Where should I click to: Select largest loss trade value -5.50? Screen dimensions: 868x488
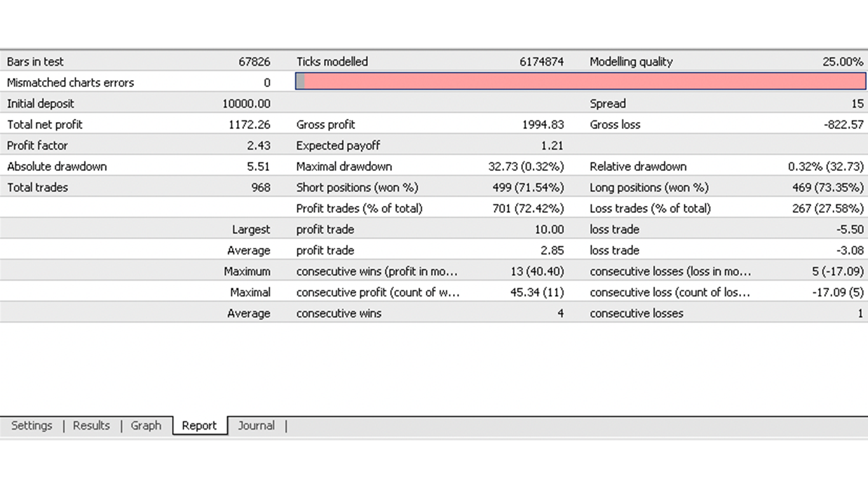tap(851, 229)
